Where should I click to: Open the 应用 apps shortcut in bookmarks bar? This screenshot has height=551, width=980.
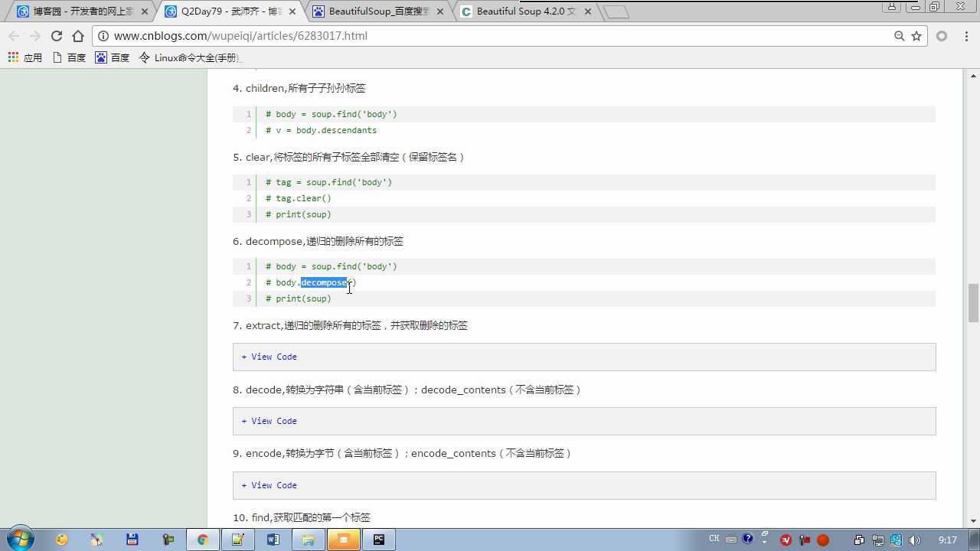point(25,57)
